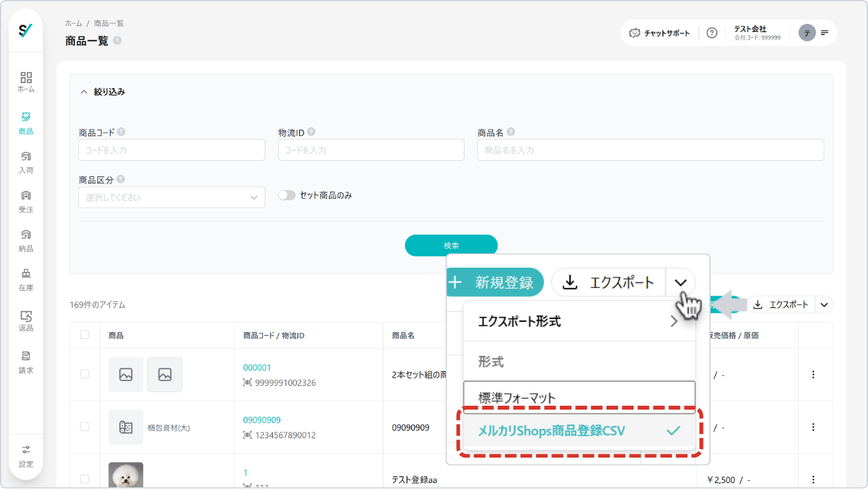868x490 pixels.
Task: Go to ホーム in the sidebar
Action: click(x=26, y=82)
